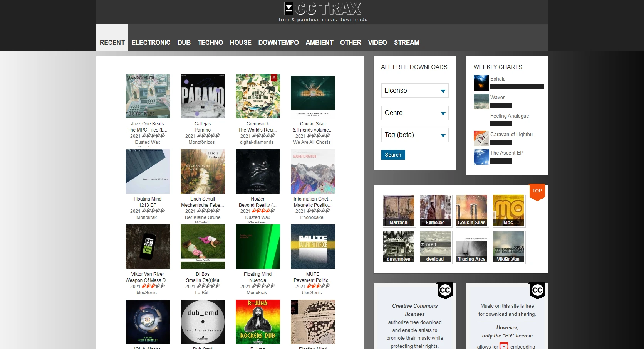Click the rating stars for MUTE Pavement Politics
This screenshot has height=349, width=644.
(x=319, y=286)
